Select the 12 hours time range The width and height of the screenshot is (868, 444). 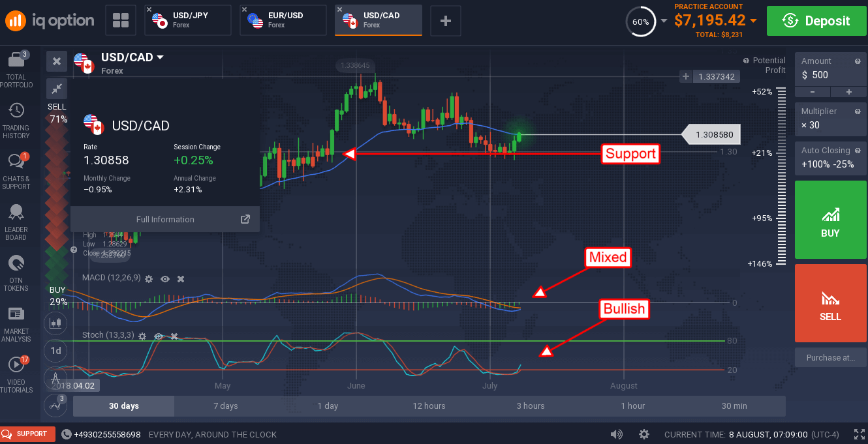click(429, 406)
